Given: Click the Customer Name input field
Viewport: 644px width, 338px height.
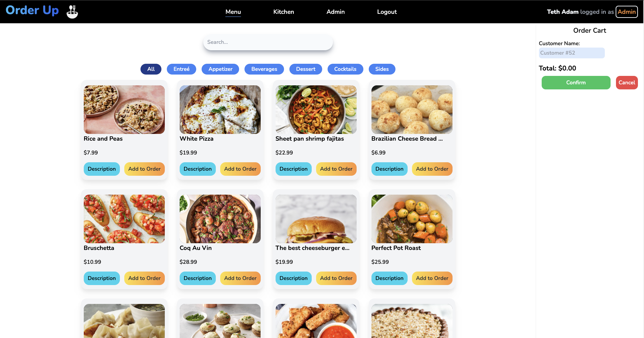Looking at the screenshot, I should (571, 53).
